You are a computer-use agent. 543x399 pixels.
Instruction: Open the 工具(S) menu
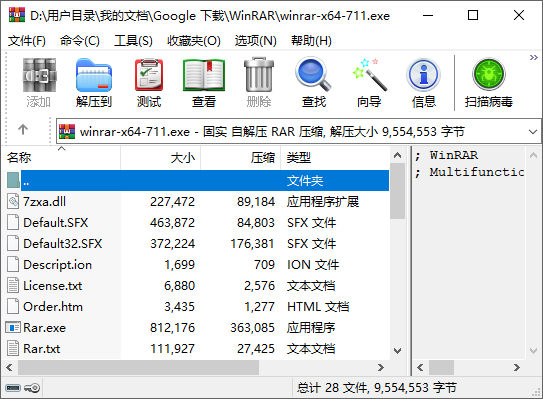[133, 41]
